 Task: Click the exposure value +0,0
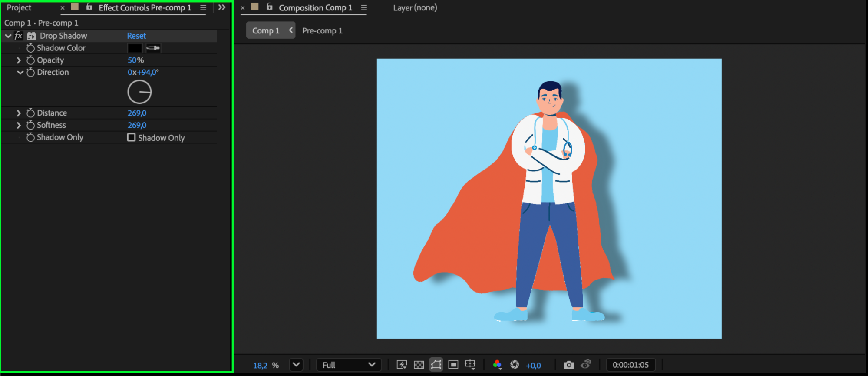click(x=533, y=366)
